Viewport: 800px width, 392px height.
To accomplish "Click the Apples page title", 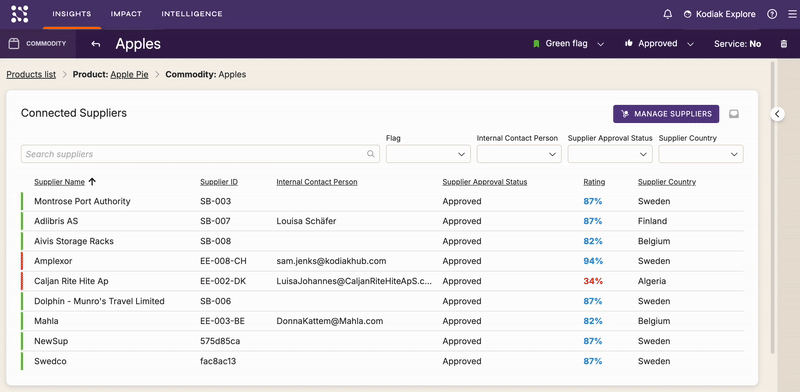I will pyautogui.click(x=138, y=44).
